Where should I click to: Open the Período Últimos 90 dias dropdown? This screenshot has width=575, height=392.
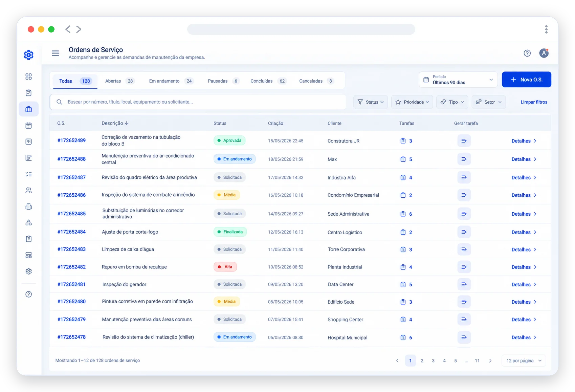[458, 80]
